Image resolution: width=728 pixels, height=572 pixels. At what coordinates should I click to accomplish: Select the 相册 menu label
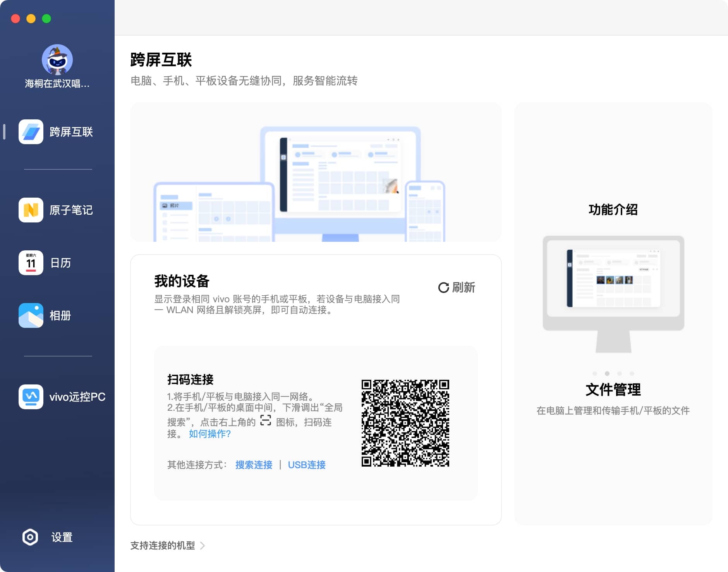coord(60,315)
